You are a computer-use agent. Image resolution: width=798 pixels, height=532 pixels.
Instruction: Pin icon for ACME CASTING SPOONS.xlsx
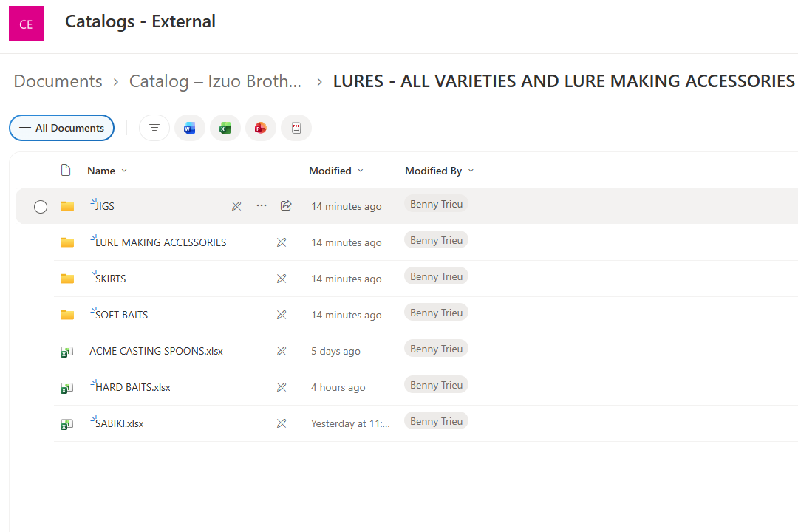281,351
